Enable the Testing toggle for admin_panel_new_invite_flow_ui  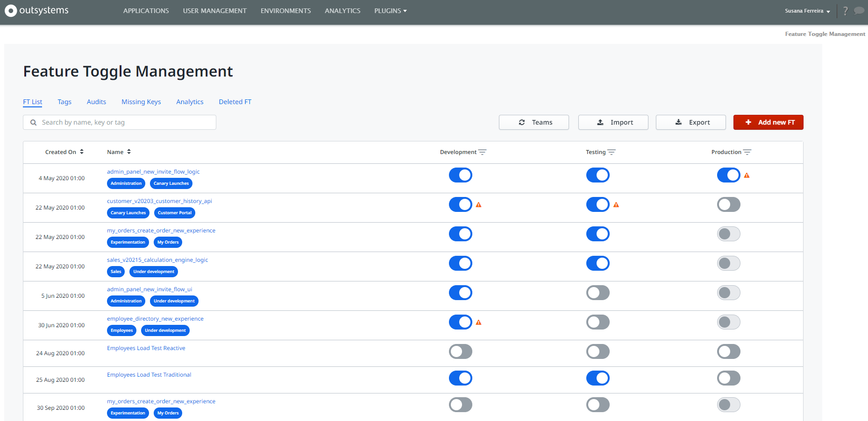coord(598,293)
